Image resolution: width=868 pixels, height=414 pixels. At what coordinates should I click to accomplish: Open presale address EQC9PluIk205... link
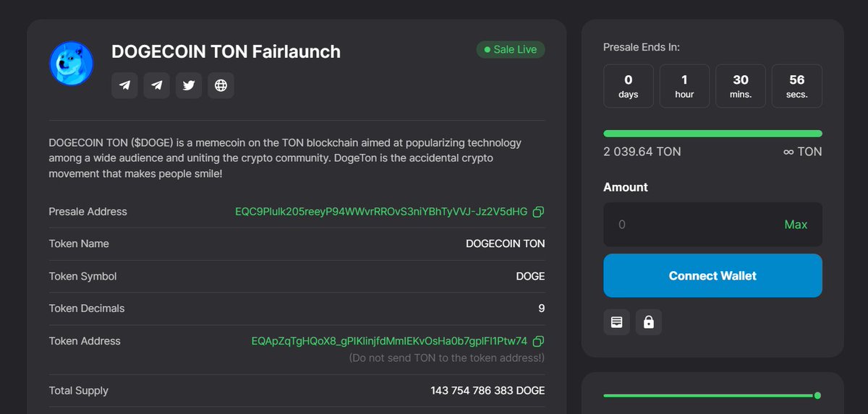[x=381, y=212]
